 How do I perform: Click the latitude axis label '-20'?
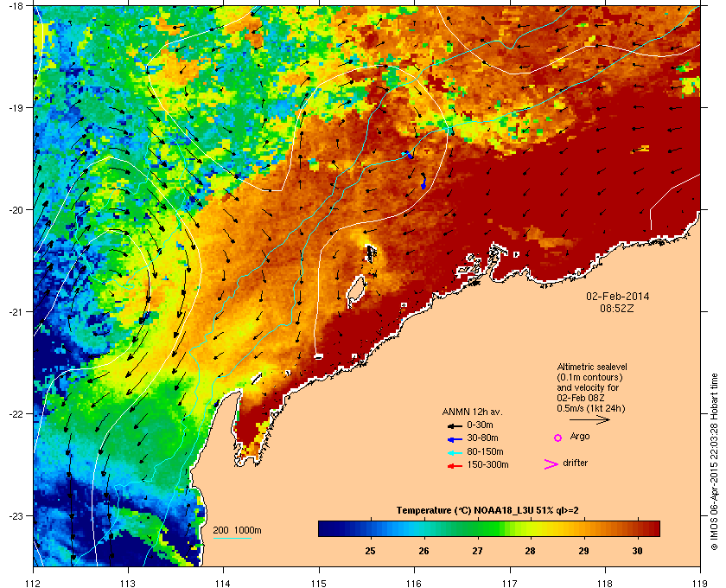click(x=16, y=209)
